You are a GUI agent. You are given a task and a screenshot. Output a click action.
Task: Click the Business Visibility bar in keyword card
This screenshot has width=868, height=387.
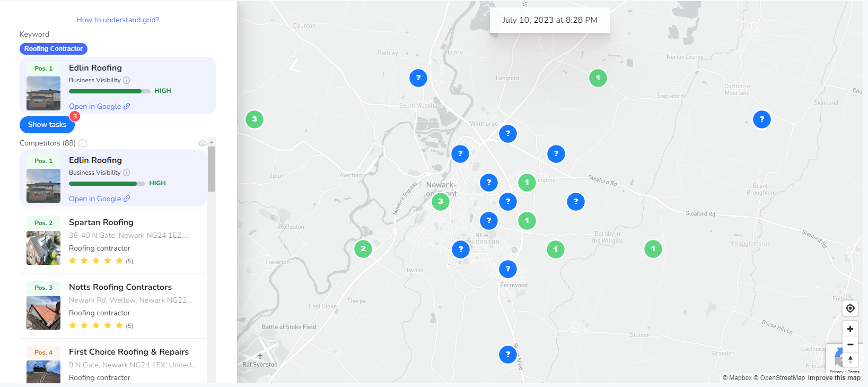[110, 91]
